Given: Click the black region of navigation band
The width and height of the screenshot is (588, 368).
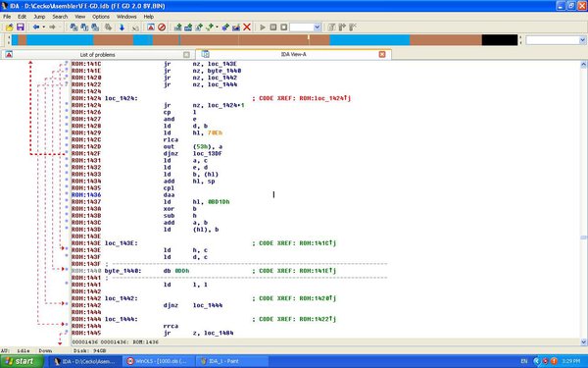Looking at the screenshot, I should (x=500, y=40).
